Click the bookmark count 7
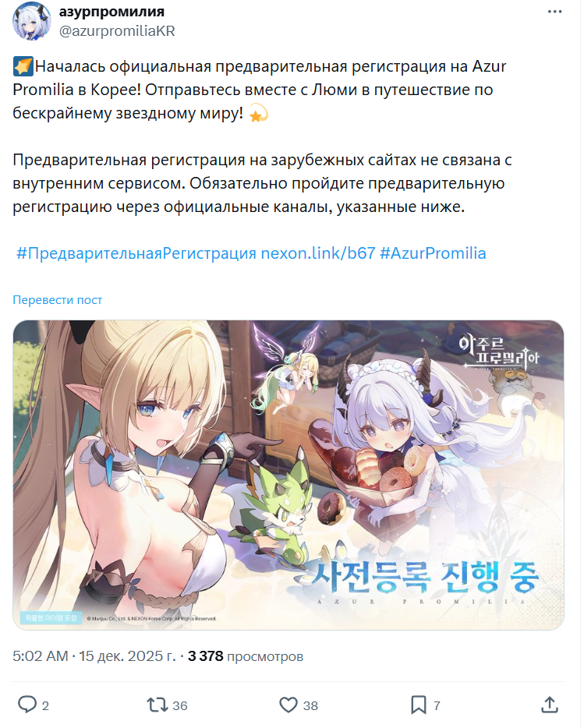584x728 pixels. pos(437,705)
